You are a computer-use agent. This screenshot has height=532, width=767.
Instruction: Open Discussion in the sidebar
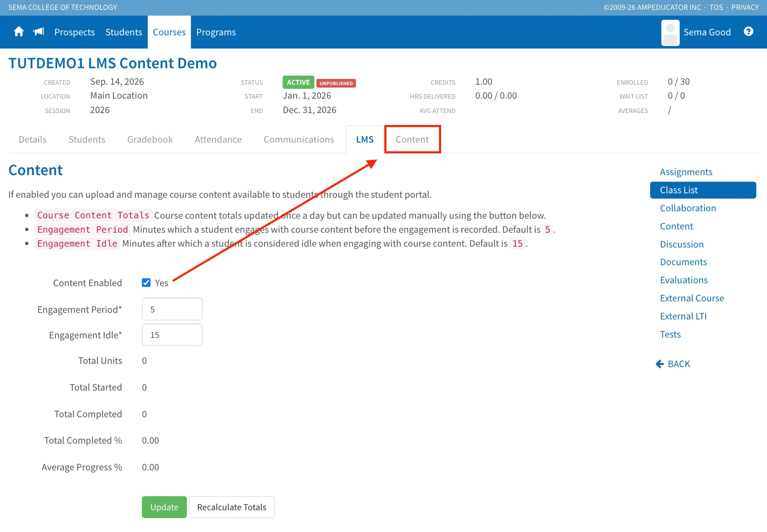click(682, 244)
